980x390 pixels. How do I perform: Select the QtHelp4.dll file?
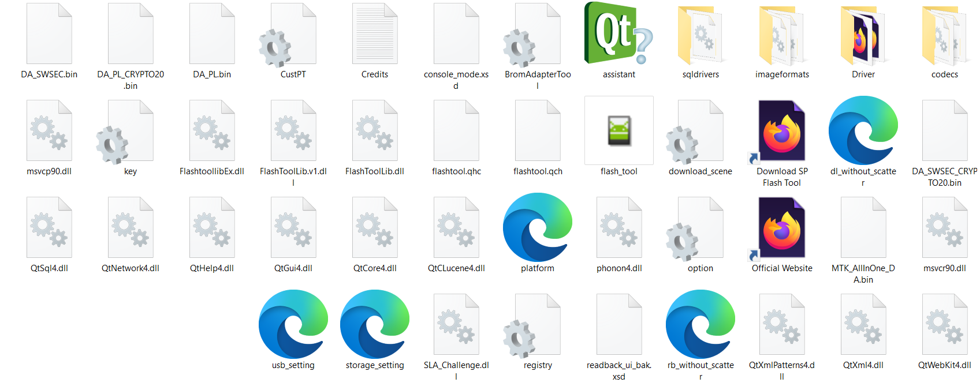212,227
